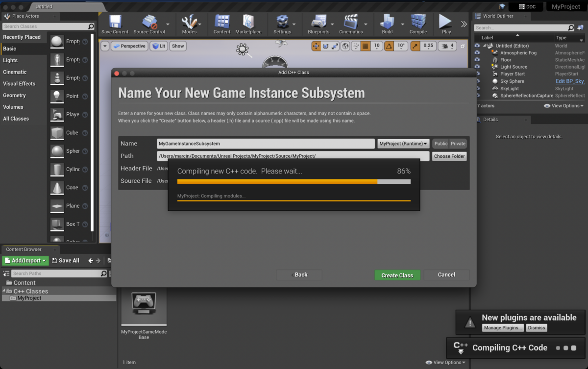
Task: Hide the Light Source actor eye icon
Action: point(477,67)
